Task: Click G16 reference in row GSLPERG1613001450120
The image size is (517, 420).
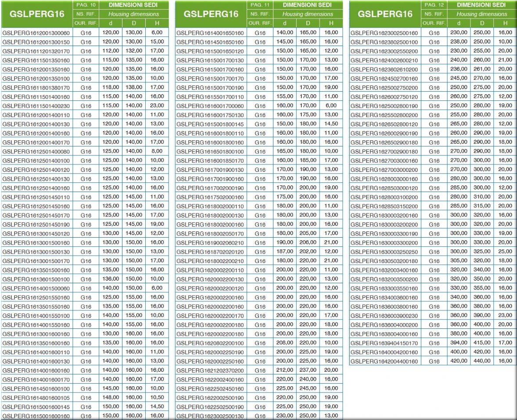Action: (86, 234)
